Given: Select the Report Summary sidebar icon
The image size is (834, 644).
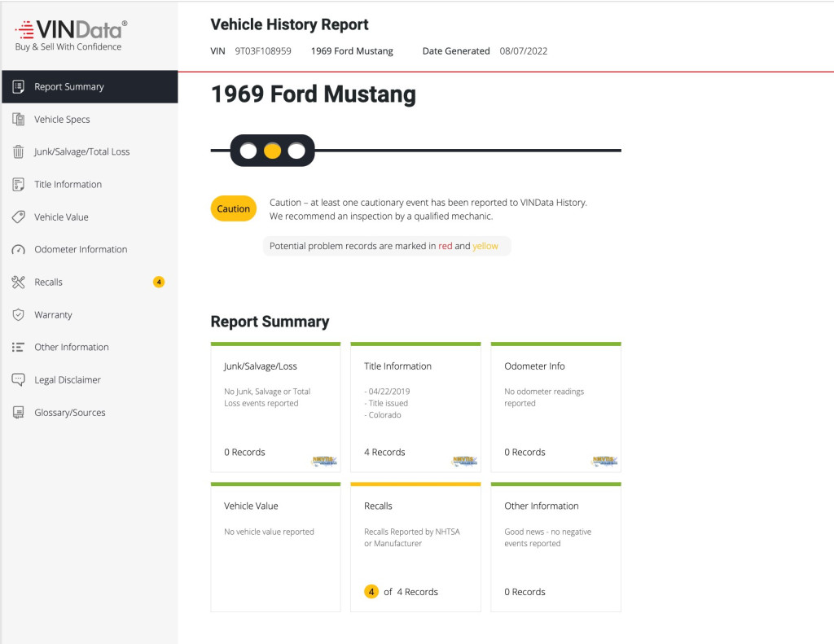Looking at the screenshot, I should [18, 86].
